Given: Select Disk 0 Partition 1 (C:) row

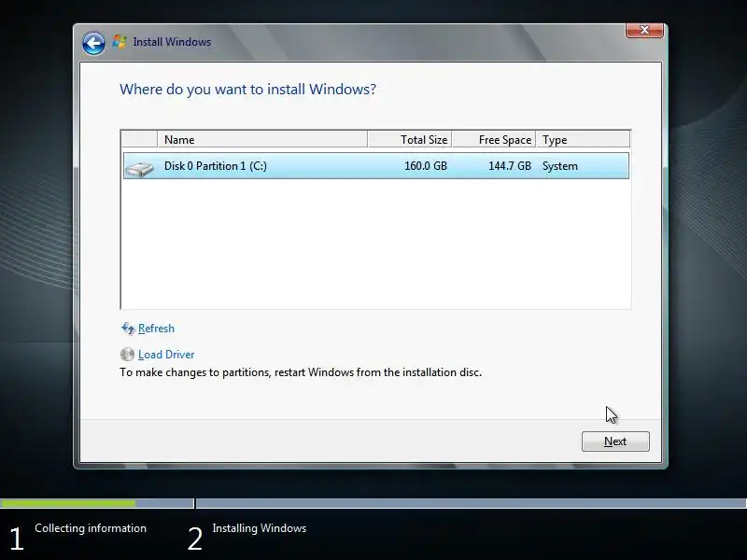Looking at the screenshot, I should point(376,166).
